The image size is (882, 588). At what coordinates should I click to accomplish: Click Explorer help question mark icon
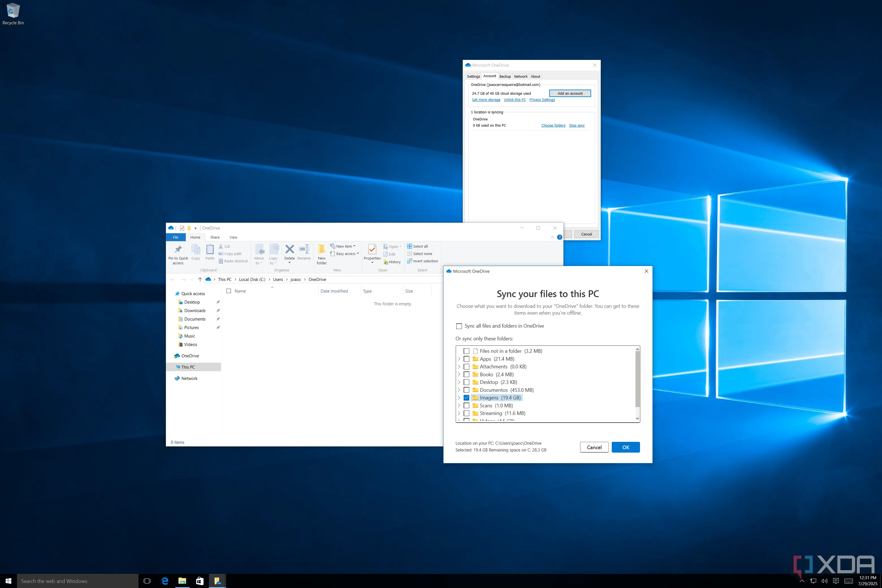coord(559,237)
